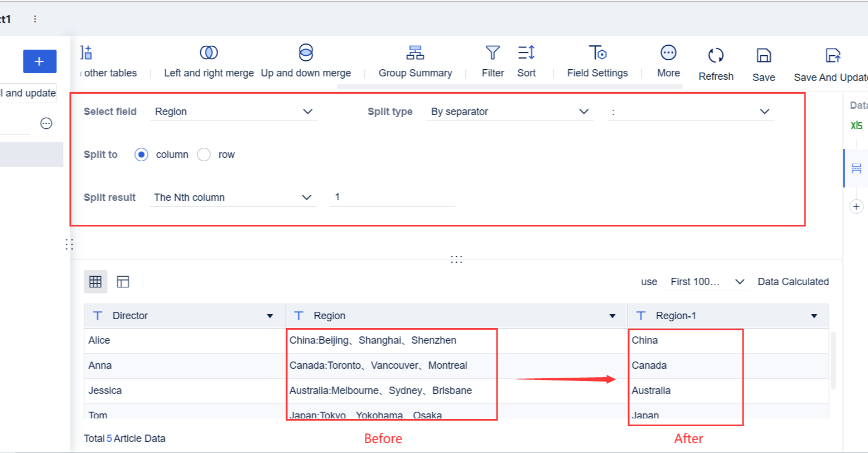
Task: Select the column split radio button
Action: pos(142,155)
